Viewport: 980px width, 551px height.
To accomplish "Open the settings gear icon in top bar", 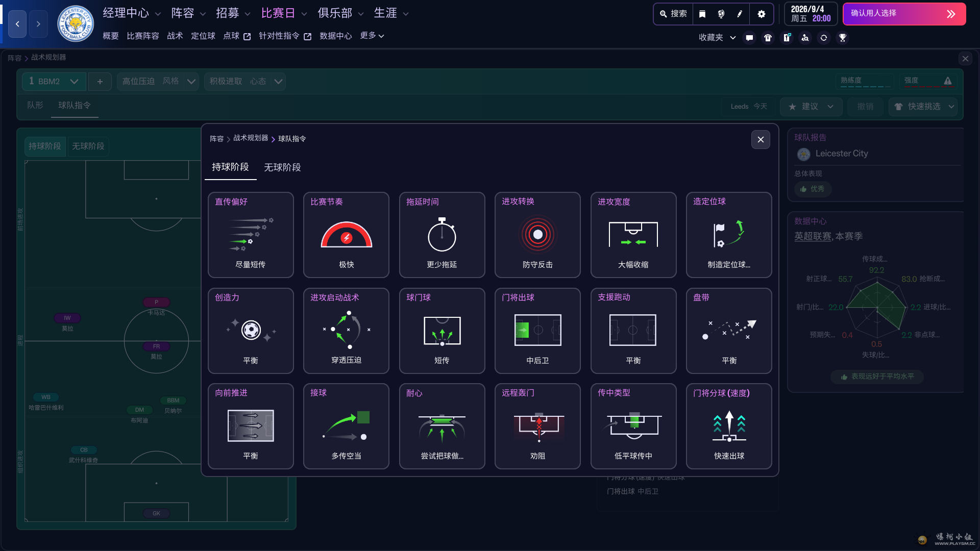I will tap(761, 14).
